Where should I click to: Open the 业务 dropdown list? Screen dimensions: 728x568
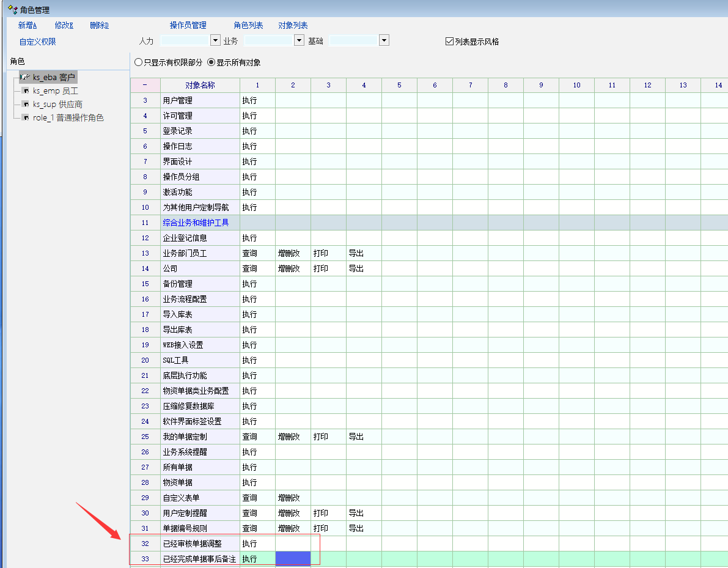pyautogui.click(x=299, y=40)
